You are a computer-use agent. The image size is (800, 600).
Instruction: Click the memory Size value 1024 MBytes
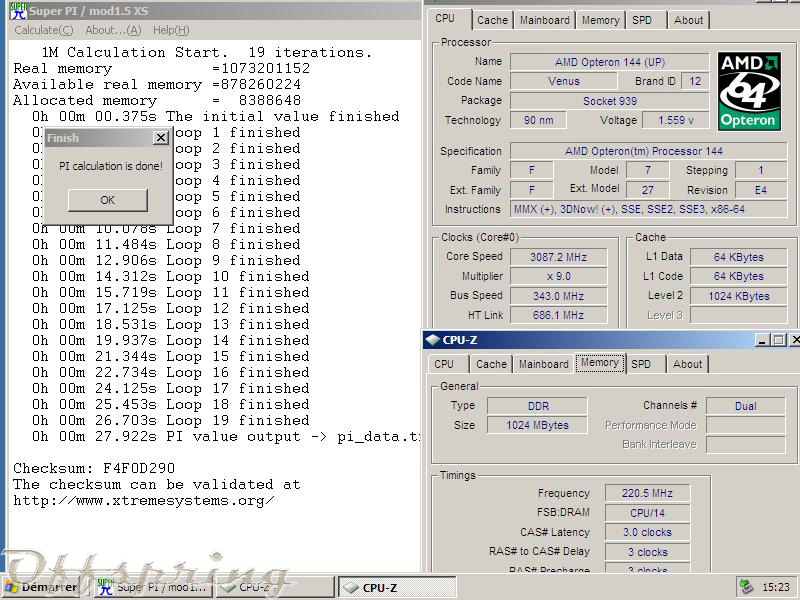(537, 425)
